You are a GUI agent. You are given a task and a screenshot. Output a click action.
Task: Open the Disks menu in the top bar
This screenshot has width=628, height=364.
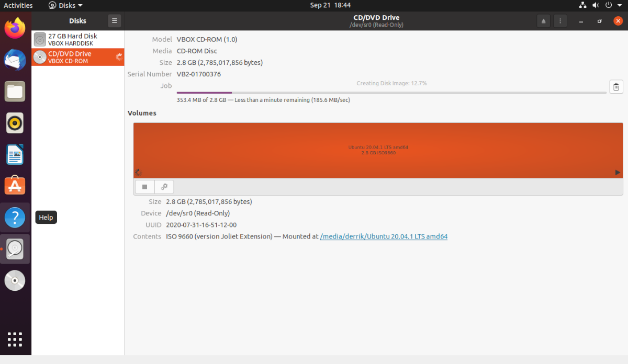pos(65,5)
